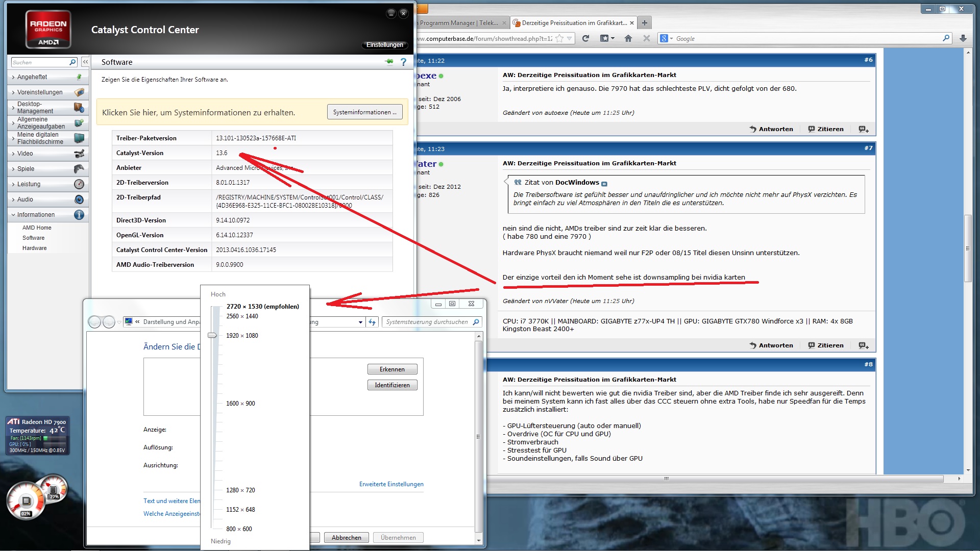
Task: Click the Abbrechen button
Action: coord(346,538)
